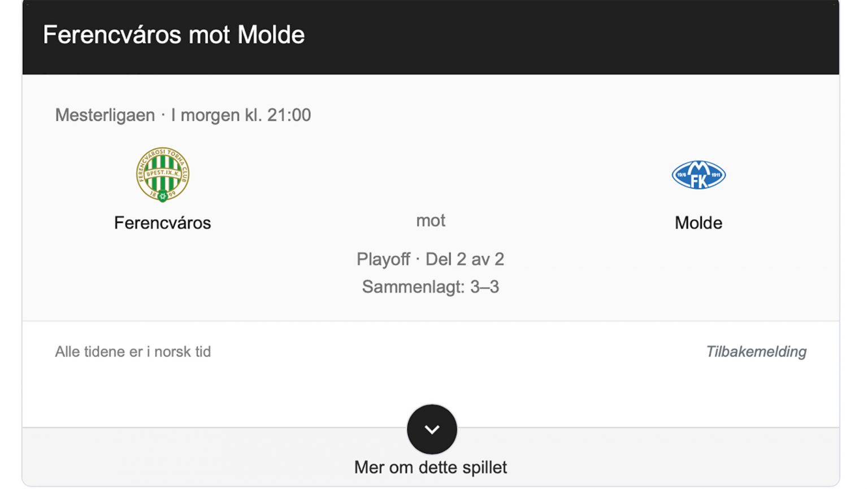Click the 'Sammenlagt:' aggregate label
868x489 pixels.
pyautogui.click(x=413, y=287)
